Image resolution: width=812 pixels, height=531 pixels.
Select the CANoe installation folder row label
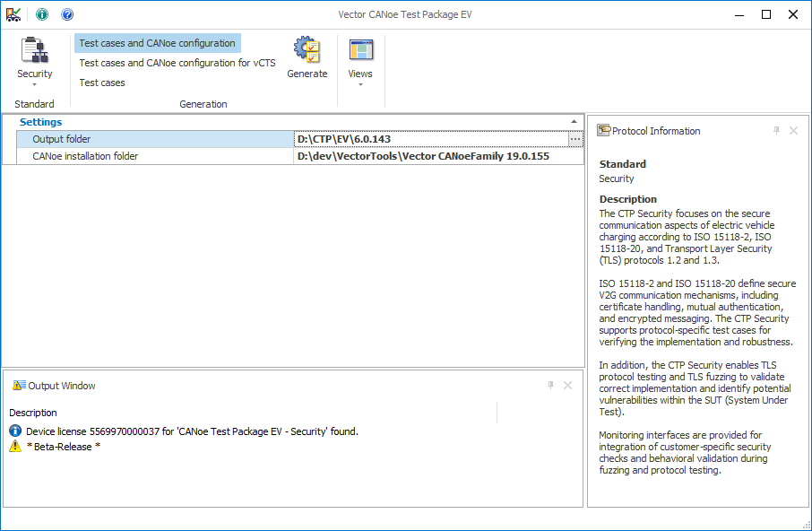click(155, 156)
